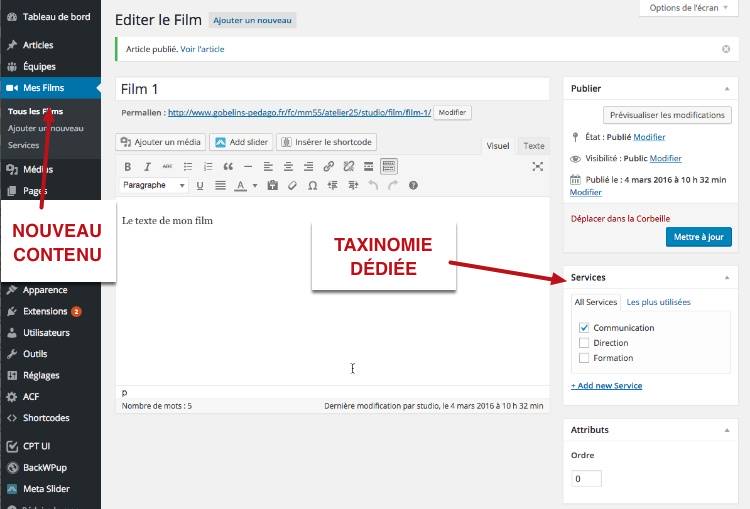Open the CPT UI menu

pos(50,446)
